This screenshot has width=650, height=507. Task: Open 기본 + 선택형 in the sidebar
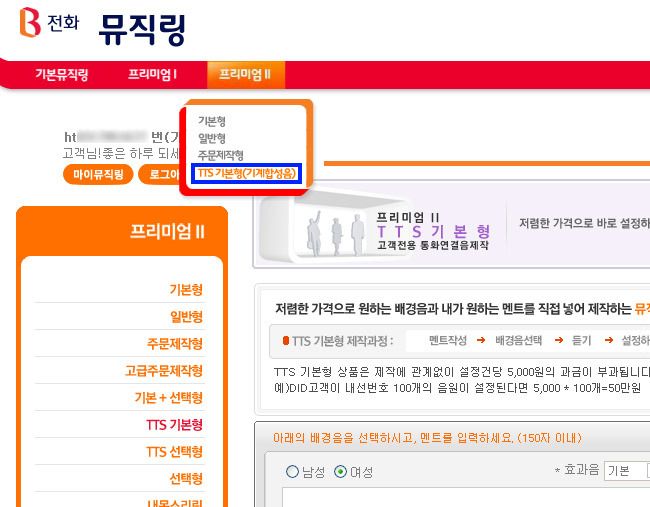point(168,398)
